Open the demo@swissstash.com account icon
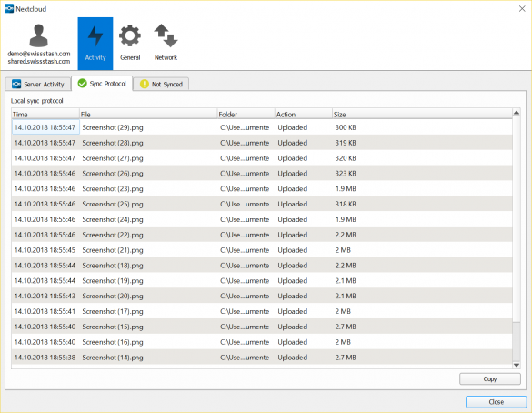Screen dimensions: 532x413 point(39,35)
